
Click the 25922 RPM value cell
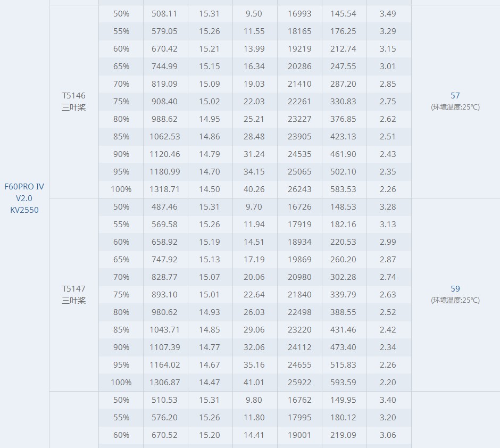[x=299, y=383]
